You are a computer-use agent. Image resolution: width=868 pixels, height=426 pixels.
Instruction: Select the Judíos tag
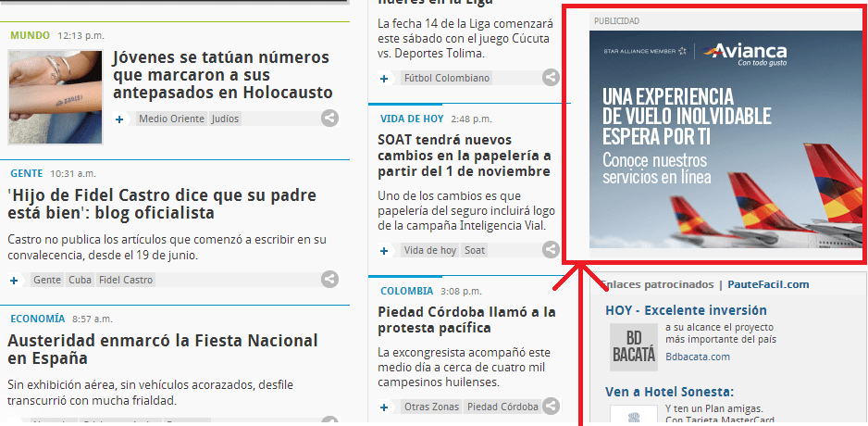pos(225,119)
